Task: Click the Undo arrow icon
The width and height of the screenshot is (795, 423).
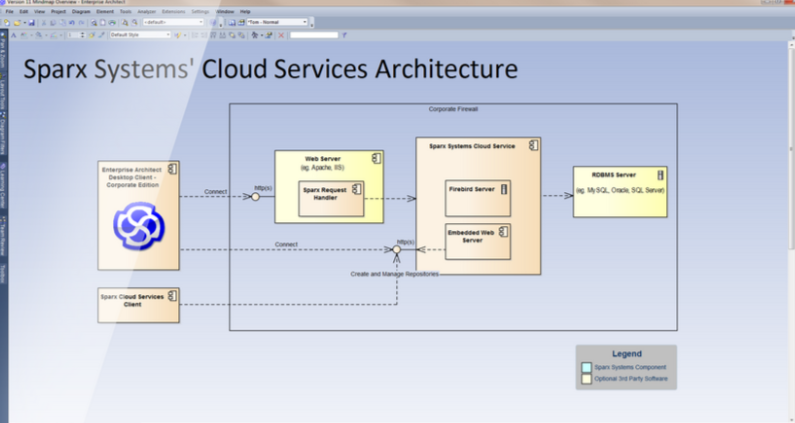Action: 71,22
